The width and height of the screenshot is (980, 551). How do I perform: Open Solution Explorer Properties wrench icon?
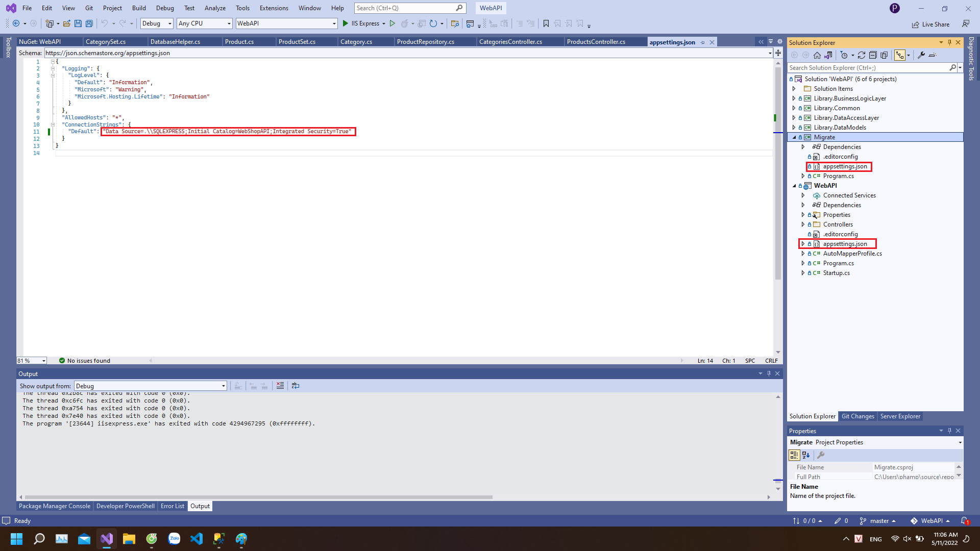click(x=921, y=55)
